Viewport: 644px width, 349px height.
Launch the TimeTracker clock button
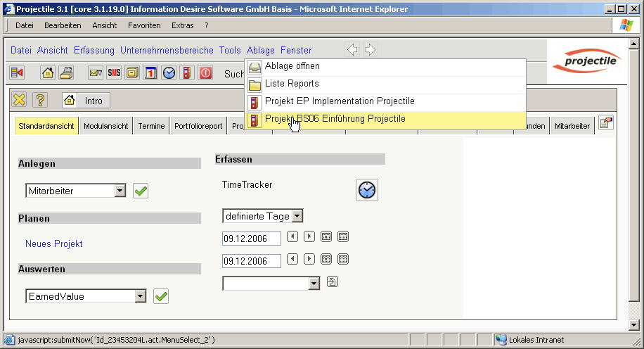pos(367,190)
